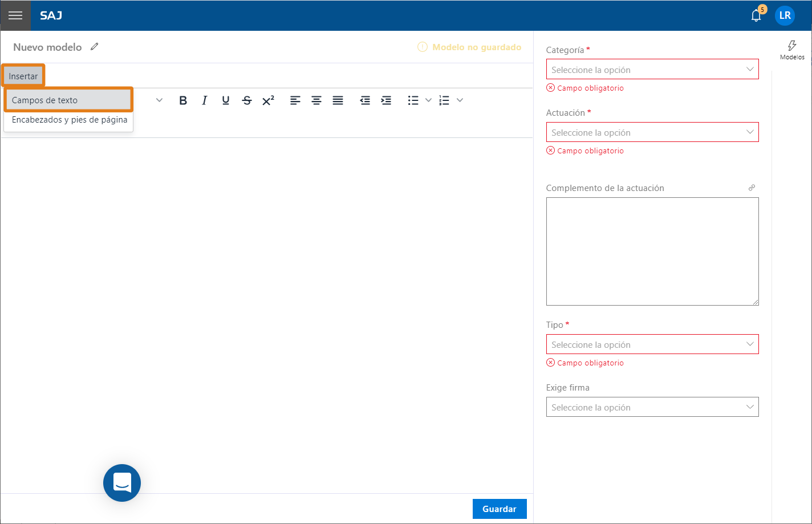Screen dimensions: 812x524
Task: Toggle bold text formatting
Action: (183, 100)
